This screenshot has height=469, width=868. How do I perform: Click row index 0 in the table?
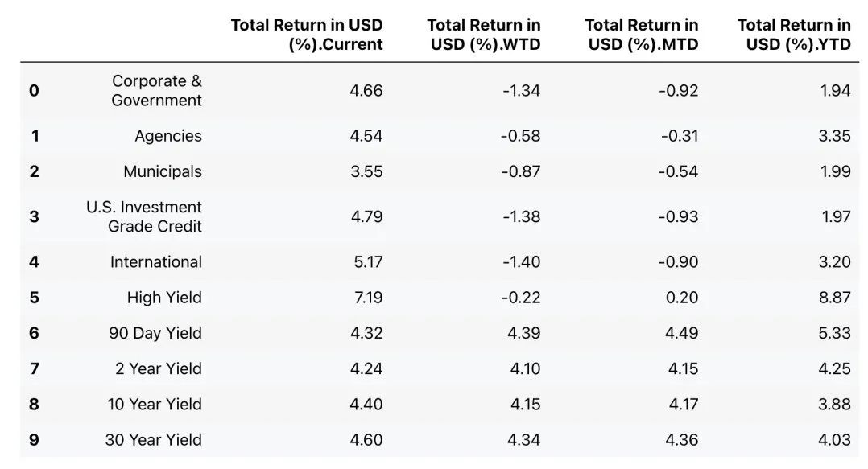[x=34, y=91]
